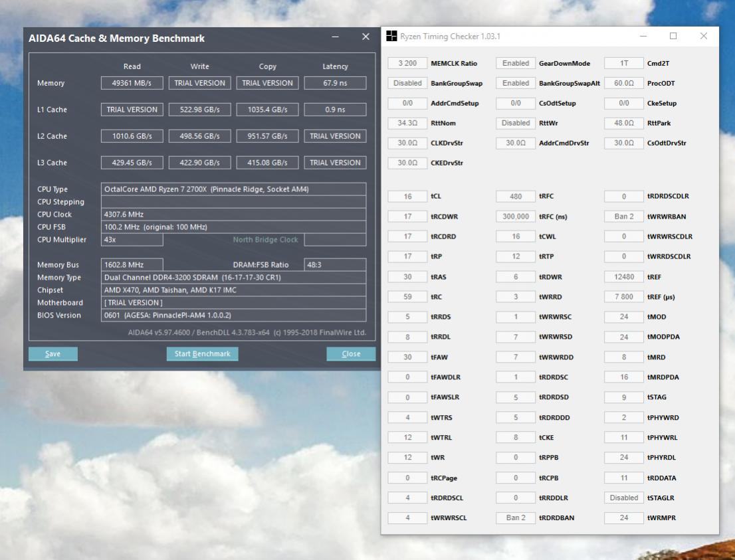Select the tSTAG value 9

(624, 397)
